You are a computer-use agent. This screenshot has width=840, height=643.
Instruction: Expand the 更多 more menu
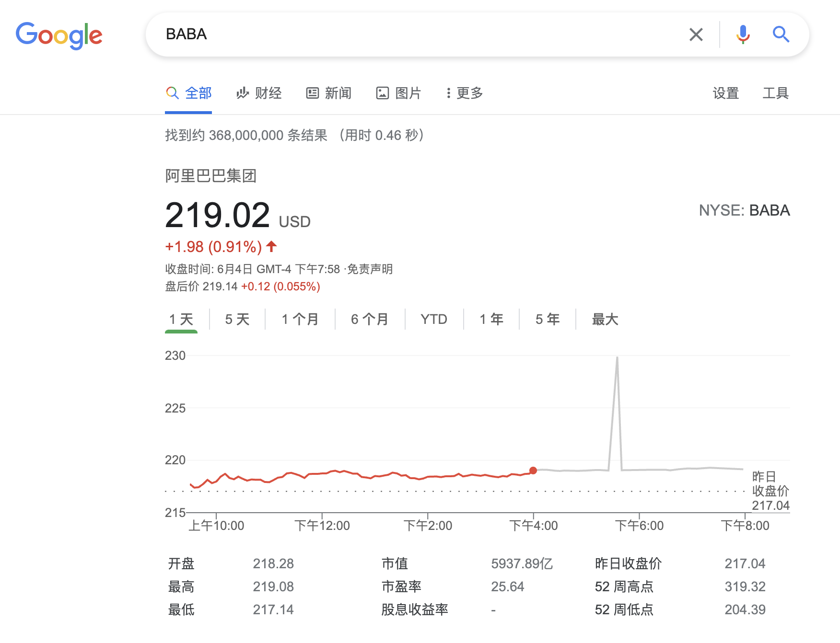coord(464,93)
